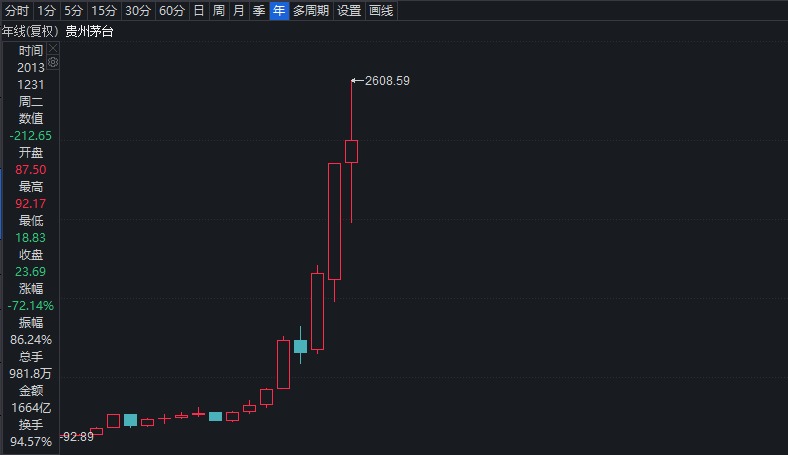The image size is (788, 455).
Task: Click the 最高 value 92.17
Action: (31, 204)
